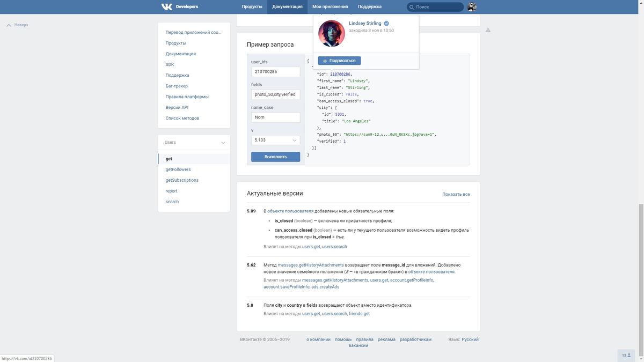Click the Поиск search box
Viewport: 644px width, 362px height.
pos(435,7)
